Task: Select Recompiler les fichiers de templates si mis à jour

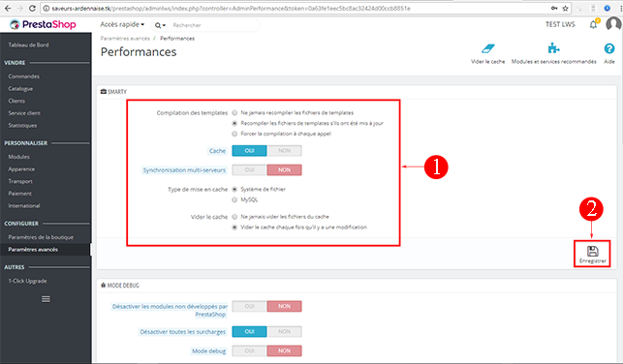Action: 234,123
